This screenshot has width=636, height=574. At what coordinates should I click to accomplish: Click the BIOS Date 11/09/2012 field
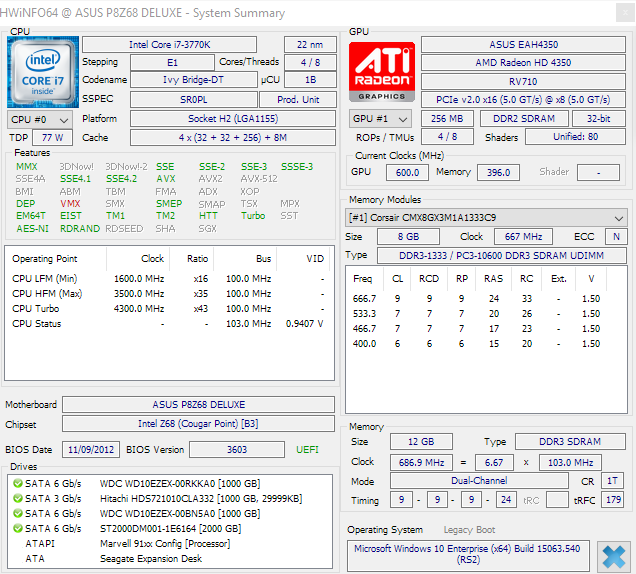click(91, 449)
